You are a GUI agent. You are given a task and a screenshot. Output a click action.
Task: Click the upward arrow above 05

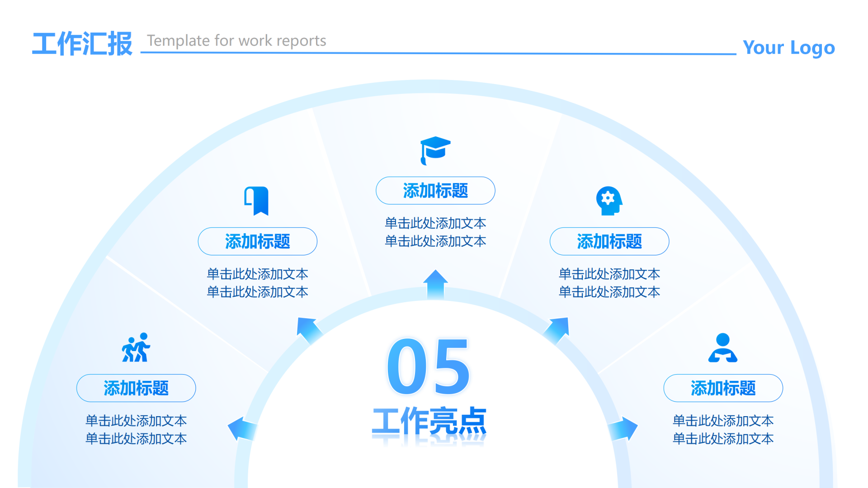[435, 285]
